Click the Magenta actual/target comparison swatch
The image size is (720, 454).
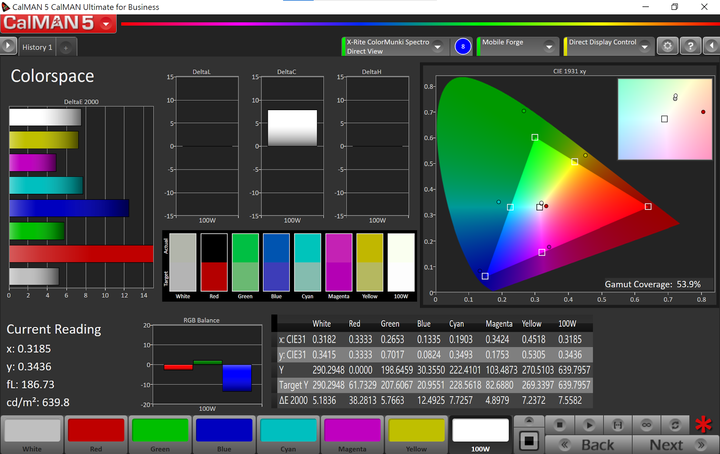pos(339,262)
